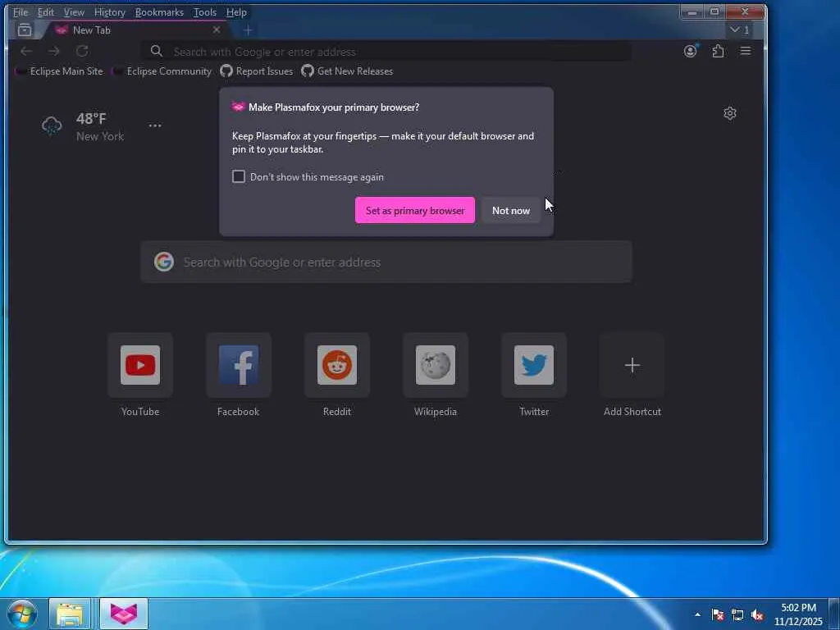
Task: Open the File menu
Action: pos(21,11)
